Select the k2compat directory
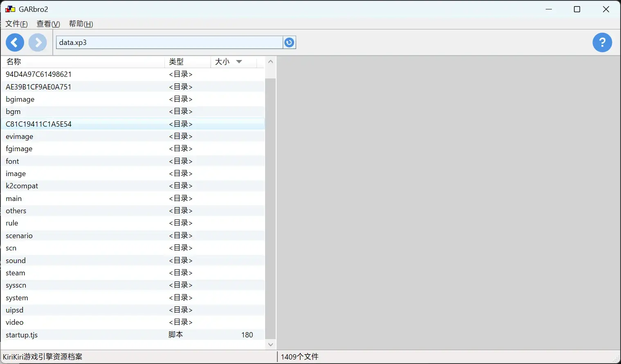Image resolution: width=621 pixels, height=364 pixels. [133, 186]
